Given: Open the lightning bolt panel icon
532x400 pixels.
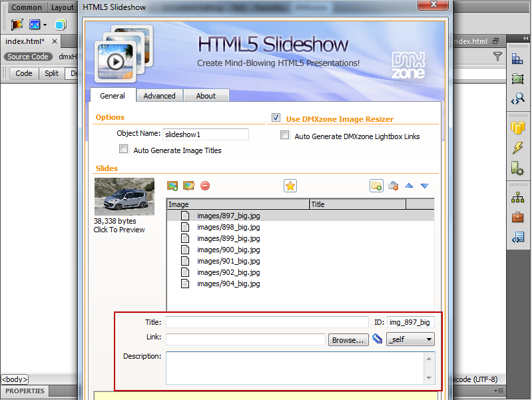Looking at the screenshot, I should pos(518,148).
